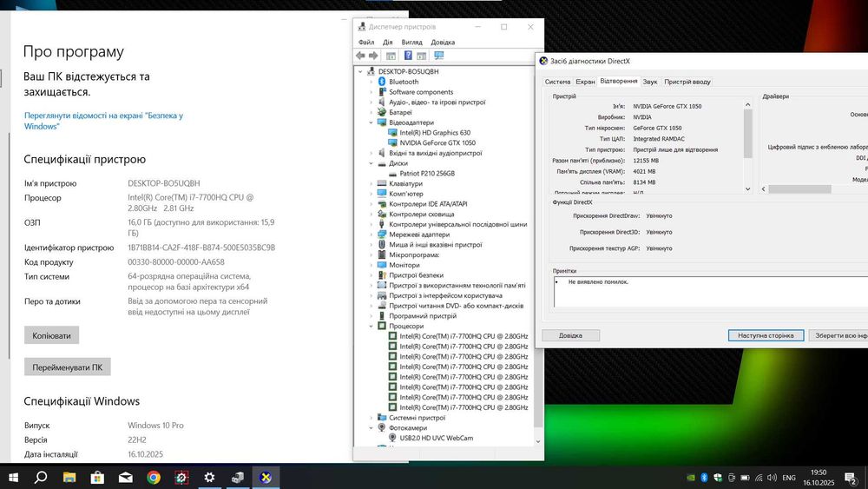The width and height of the screenshot is (868, 489).
Task: Collapse DESKTOP-BO5UQBH root node
Action: pos(360,71)
